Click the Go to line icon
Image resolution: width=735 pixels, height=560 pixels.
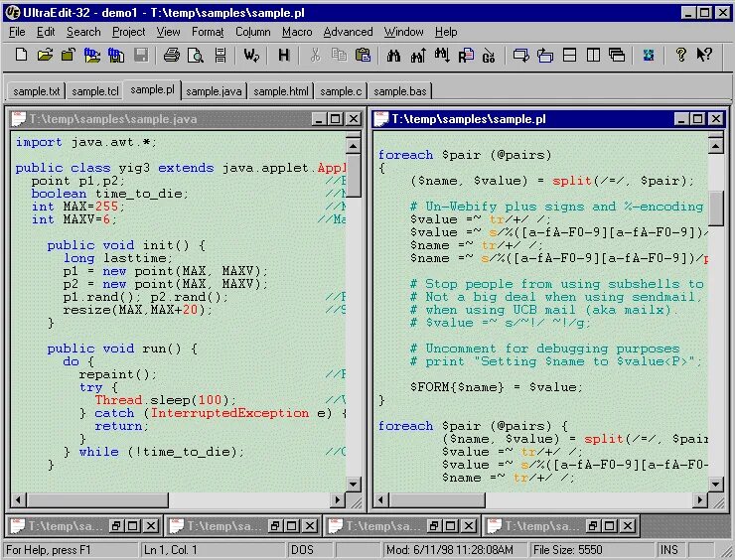click(489, 55)
